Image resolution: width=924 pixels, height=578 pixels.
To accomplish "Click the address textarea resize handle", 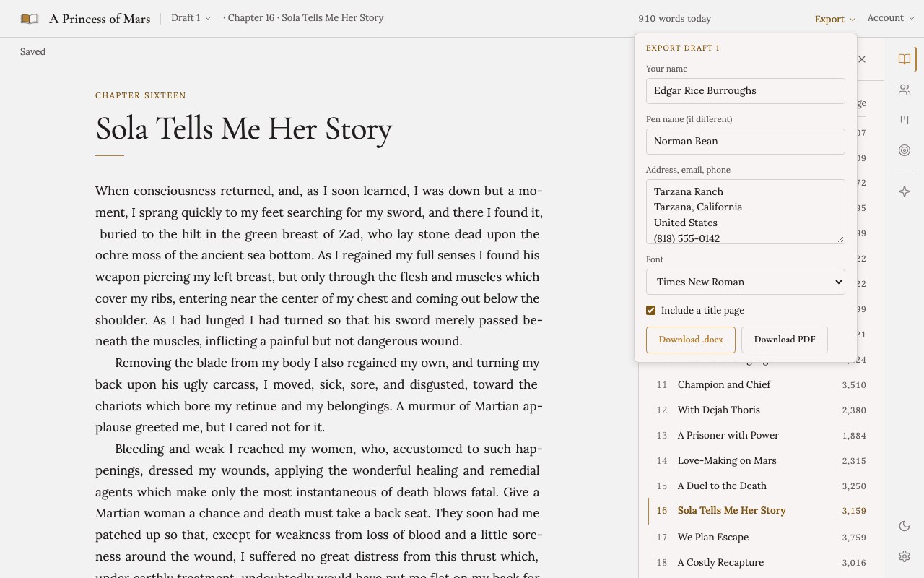I will (x=840, y=239).
